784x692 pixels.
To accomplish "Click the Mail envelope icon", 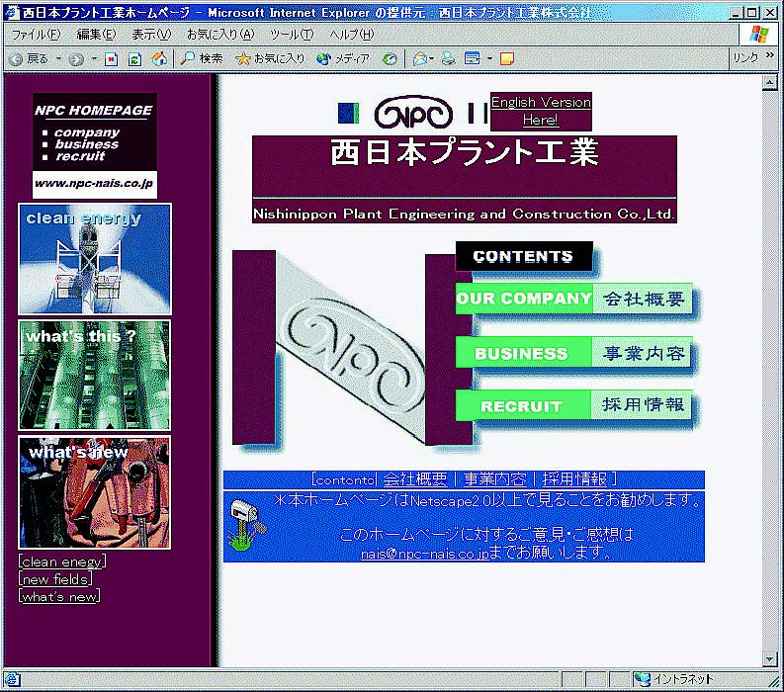I will tap(419, 59).
